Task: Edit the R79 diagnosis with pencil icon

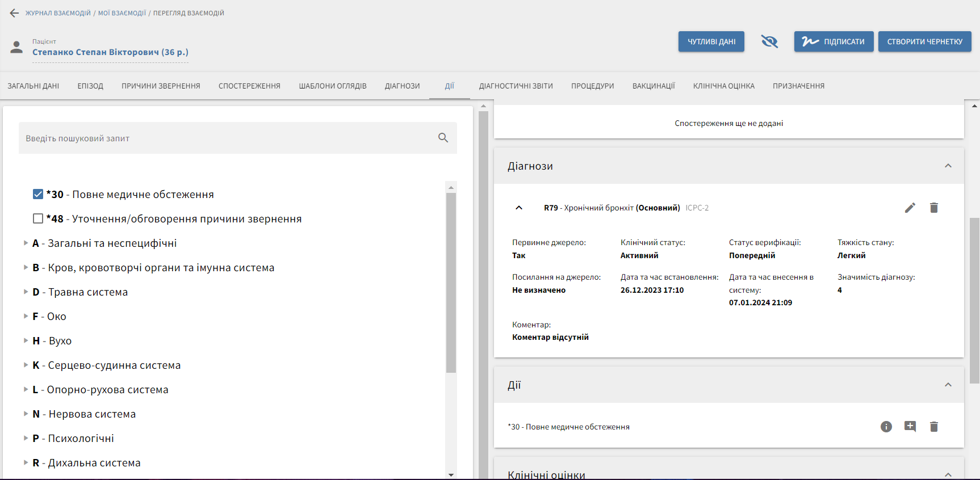Action: (910, 208)
